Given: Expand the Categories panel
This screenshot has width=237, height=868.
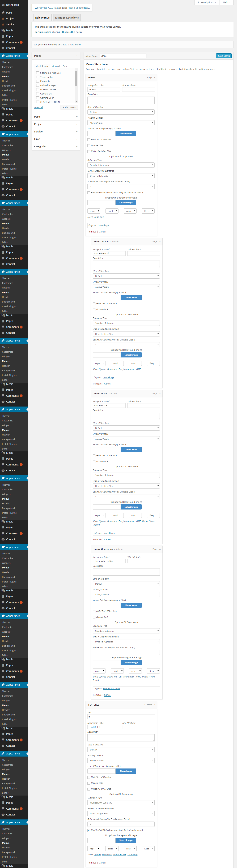Looking at the screenshot, I should click(77, 147).
